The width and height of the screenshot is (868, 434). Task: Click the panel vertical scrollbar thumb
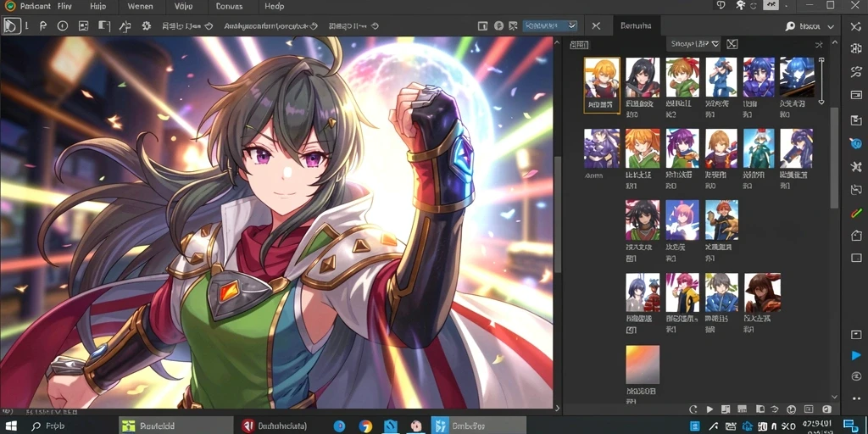point(835,158)
